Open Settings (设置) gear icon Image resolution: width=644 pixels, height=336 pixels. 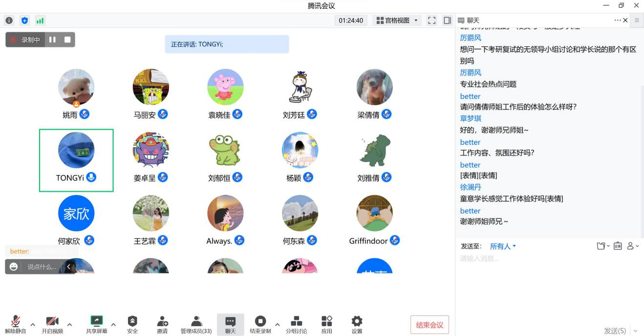[357, 324]
